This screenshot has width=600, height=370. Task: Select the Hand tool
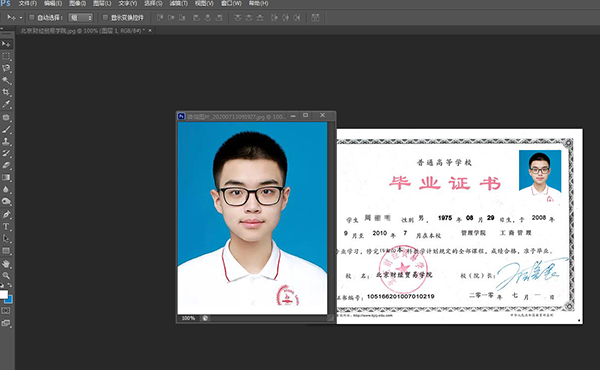point(6,264)
